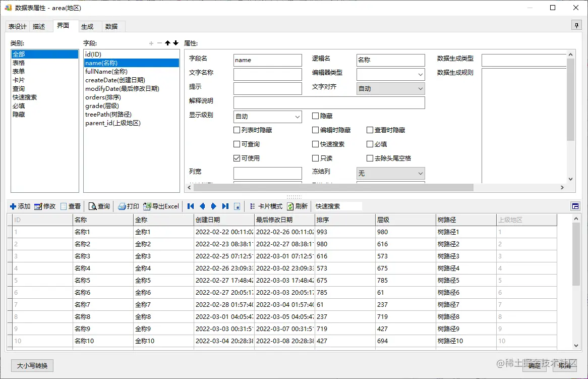Click the layout toggle icon beside the grid toolbar
Image resolution: width=588 pixels, height=379 pixels.
(x=575, y=206)
